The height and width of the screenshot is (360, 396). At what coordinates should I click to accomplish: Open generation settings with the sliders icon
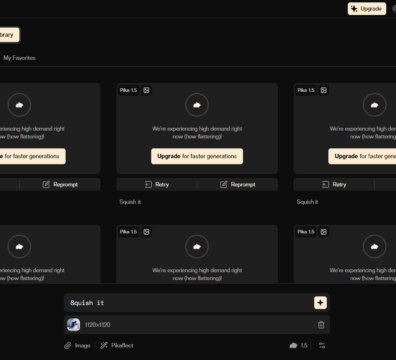pos(322,345)
